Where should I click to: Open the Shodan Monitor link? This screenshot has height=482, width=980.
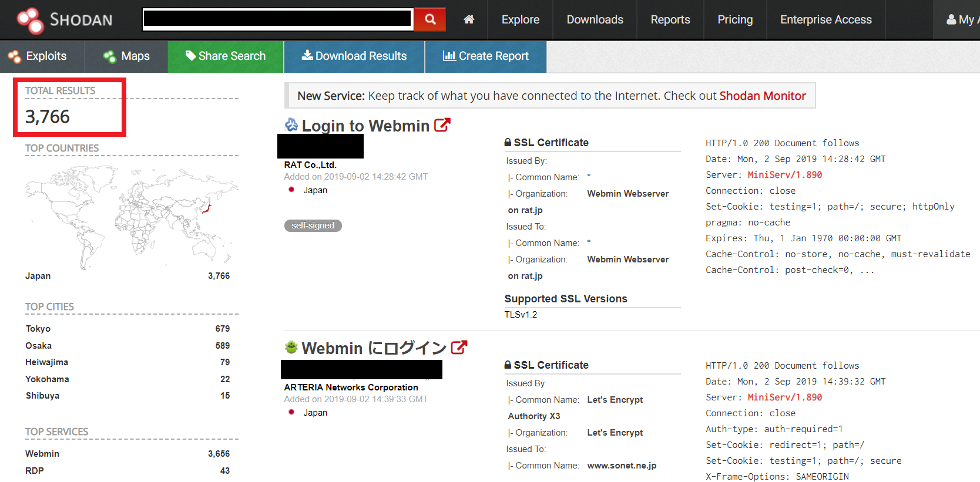pos(763,96)
